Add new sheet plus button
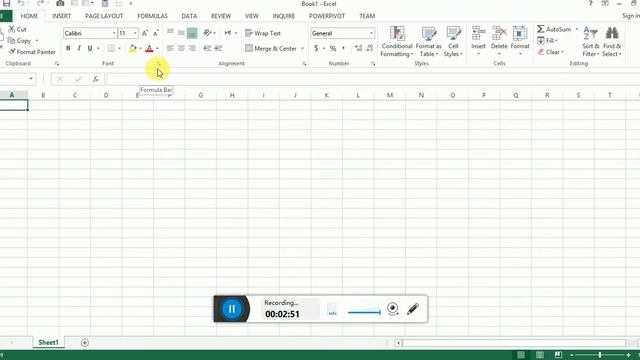The height and width of the screenshot is (360, 640). [x=84, y=343]
